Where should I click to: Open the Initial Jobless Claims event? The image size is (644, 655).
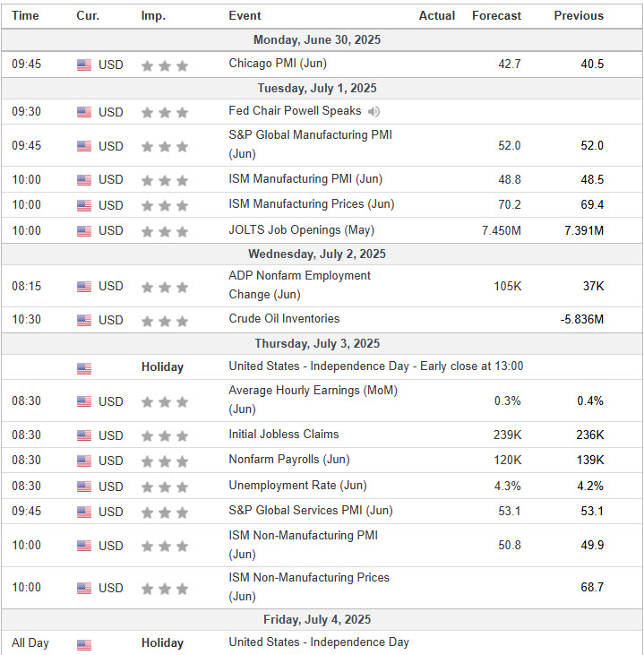284,435
